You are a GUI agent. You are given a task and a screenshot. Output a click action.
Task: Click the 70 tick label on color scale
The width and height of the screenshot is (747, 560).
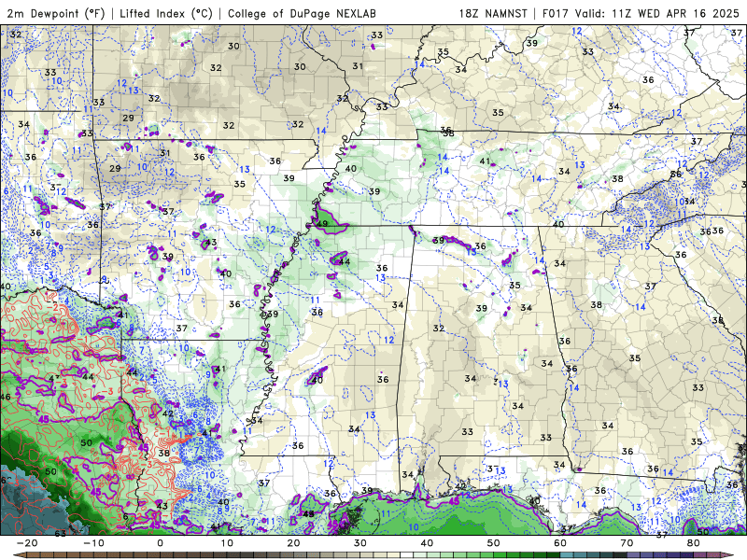tap(627, 543)
